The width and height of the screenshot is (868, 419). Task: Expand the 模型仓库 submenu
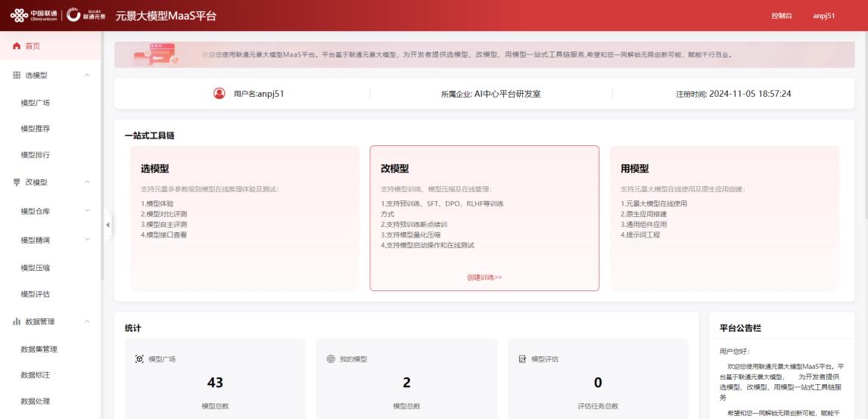pos(87,211)
